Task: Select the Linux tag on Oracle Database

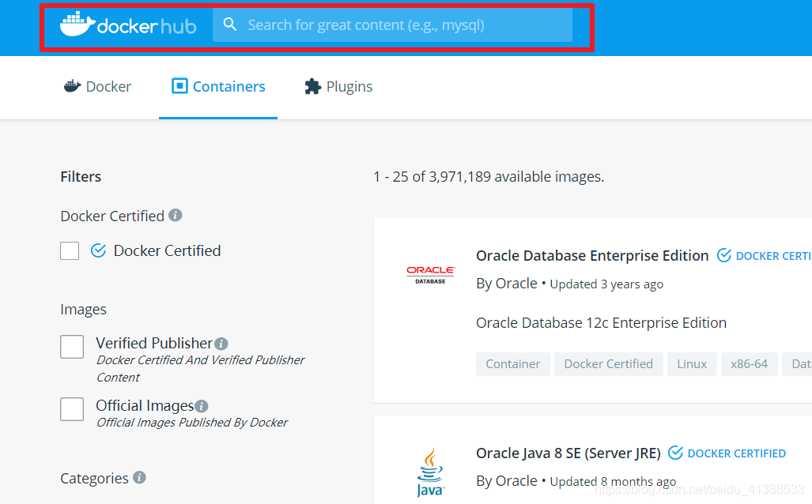Action: click(x=692, y=363)
